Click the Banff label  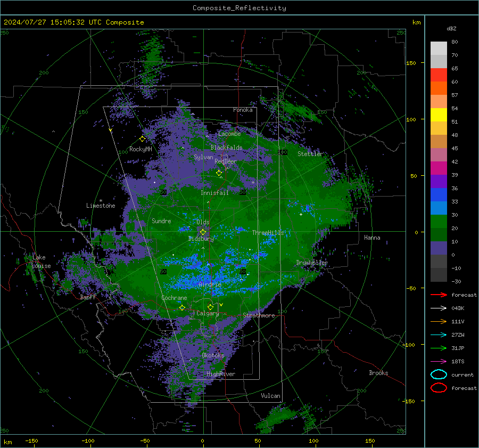88,297
